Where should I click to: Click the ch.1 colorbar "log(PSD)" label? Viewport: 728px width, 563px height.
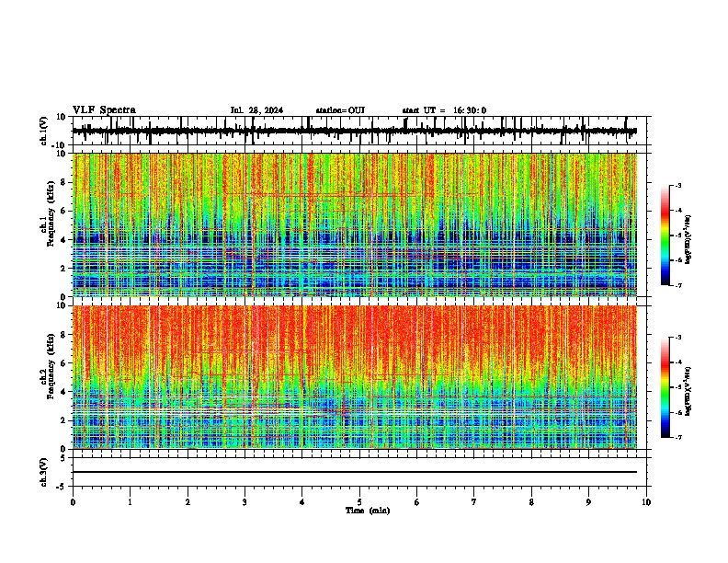[x=688, y=240]
